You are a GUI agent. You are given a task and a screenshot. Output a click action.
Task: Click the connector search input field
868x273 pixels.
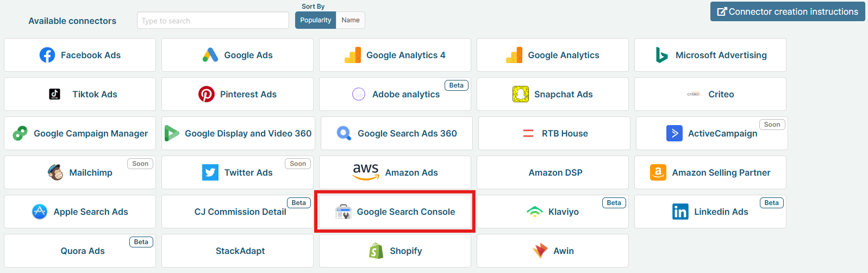213,21
